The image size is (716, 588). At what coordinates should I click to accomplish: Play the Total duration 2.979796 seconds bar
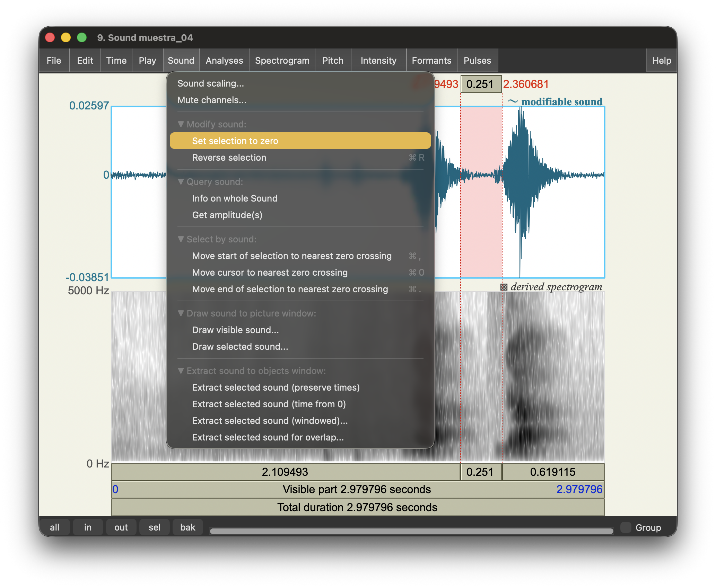click(357, 507)
